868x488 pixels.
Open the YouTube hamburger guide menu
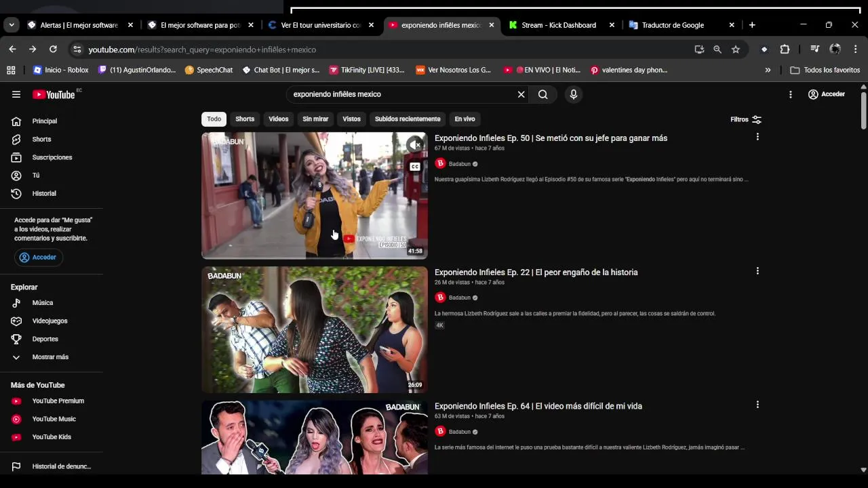pos(16,94)
